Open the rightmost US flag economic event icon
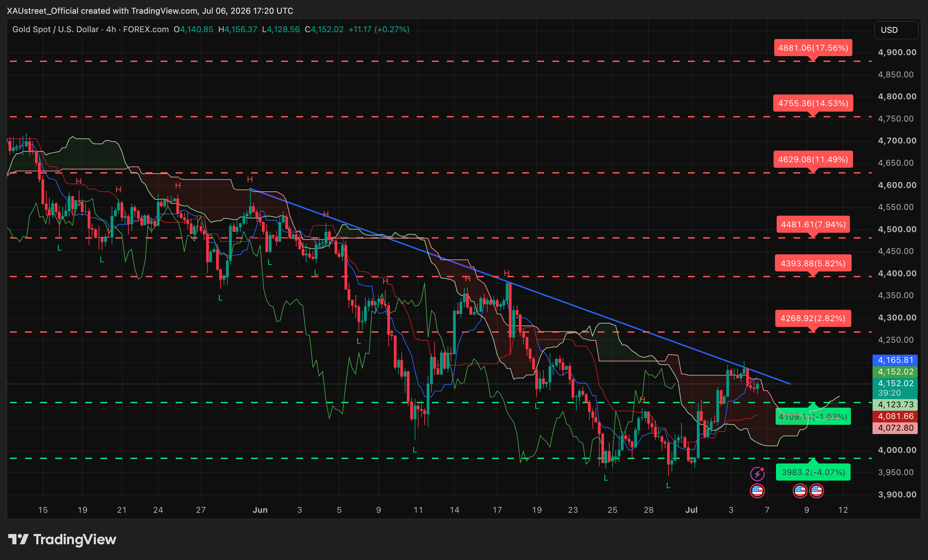Image resolution: width=928 pixels, height=560 pixels. click(x=816, y=491)
